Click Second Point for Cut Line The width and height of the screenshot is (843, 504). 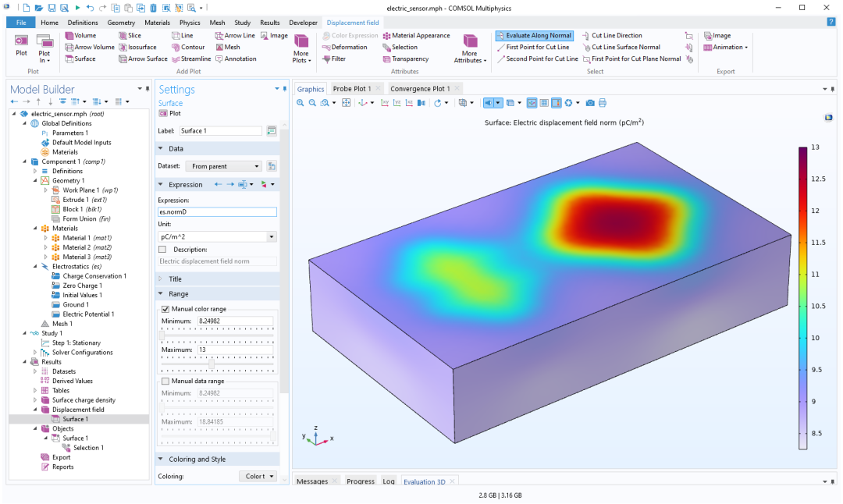[537, 59]
